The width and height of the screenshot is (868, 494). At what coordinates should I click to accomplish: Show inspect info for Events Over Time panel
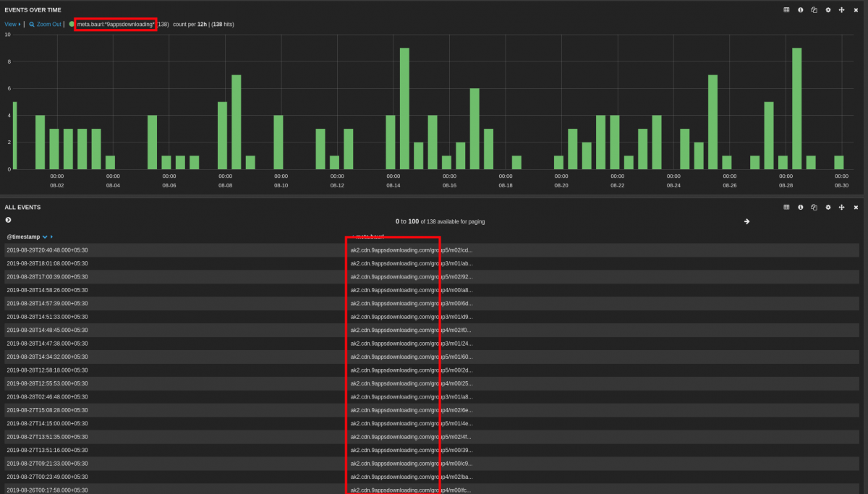click(800, 10)
